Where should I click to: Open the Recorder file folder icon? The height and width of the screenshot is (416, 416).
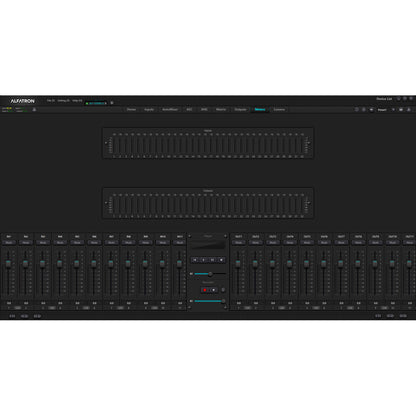pyautogui.click(x=223, y=290)
